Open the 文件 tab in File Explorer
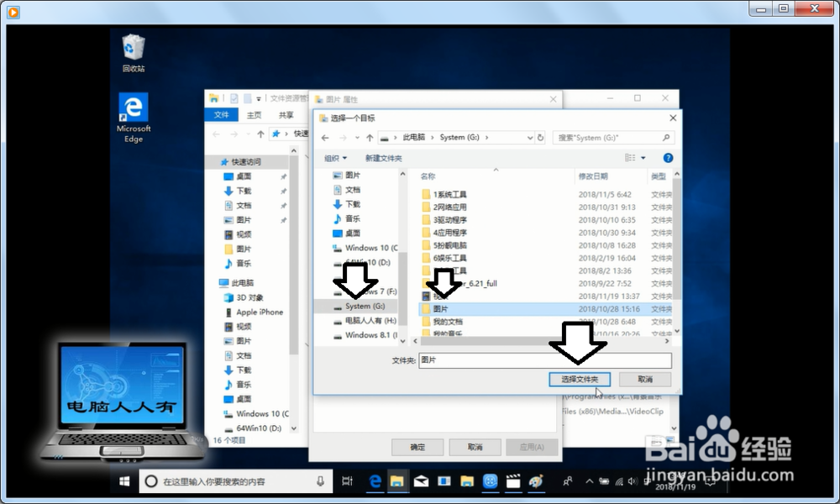The height and width of the screenshot is (504, 840). click(221, 114)
